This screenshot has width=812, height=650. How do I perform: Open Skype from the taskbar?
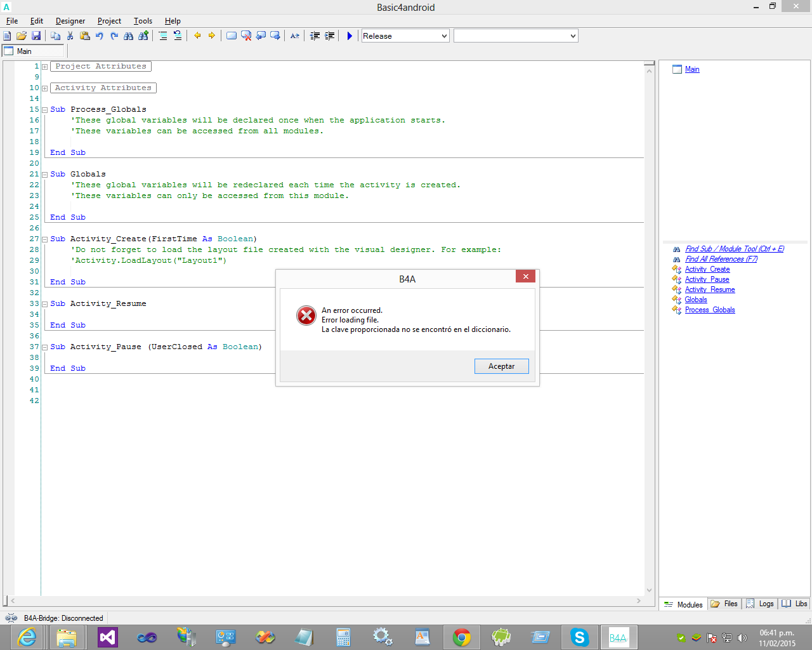click(x=579, y=637)
